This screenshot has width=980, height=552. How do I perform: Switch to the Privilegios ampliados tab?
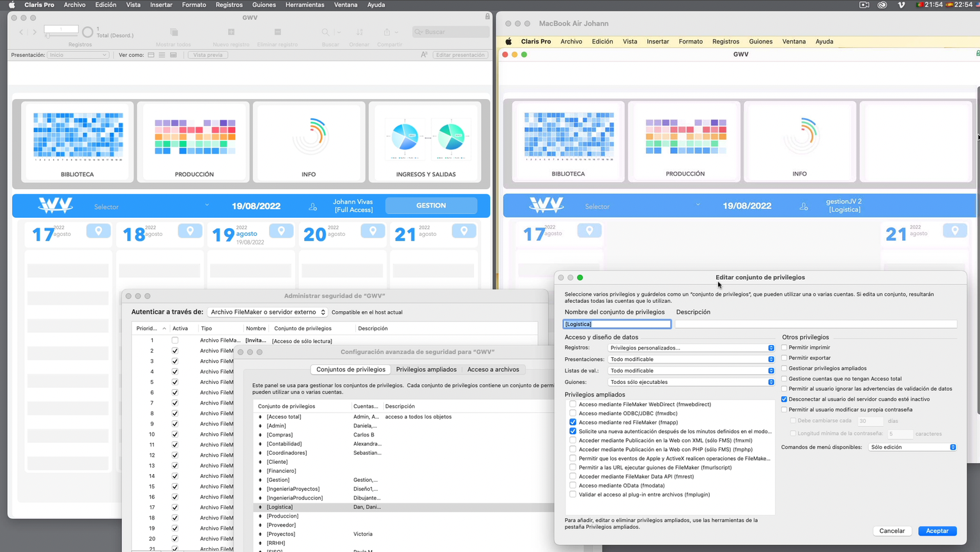tap(426, 369)
